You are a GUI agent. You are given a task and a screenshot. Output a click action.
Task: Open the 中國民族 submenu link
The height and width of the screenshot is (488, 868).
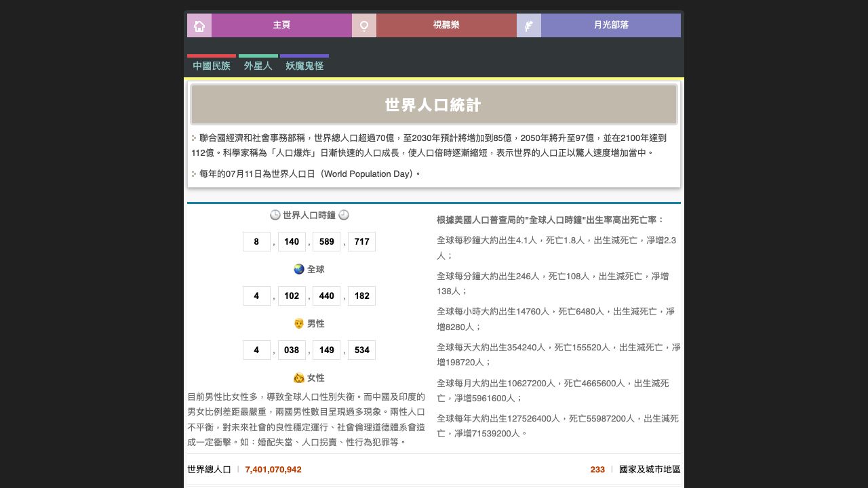(x=212, y=66)
